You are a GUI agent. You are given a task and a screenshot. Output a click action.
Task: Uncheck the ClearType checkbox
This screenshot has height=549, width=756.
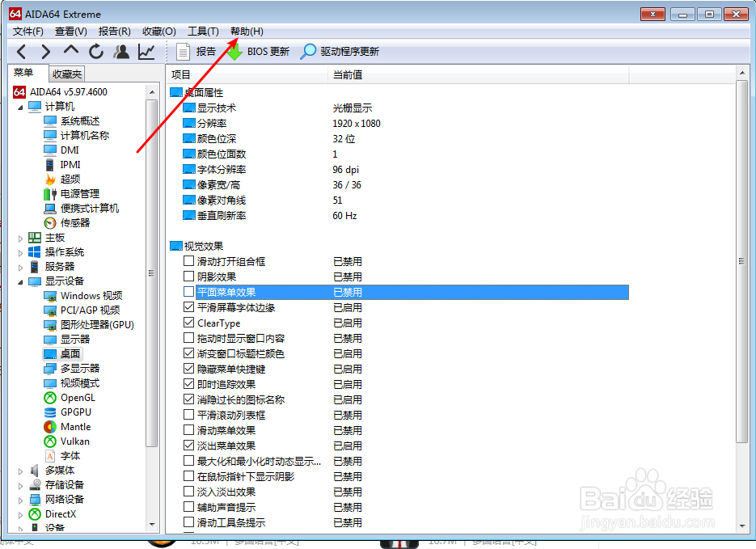(x=189, y=323)
